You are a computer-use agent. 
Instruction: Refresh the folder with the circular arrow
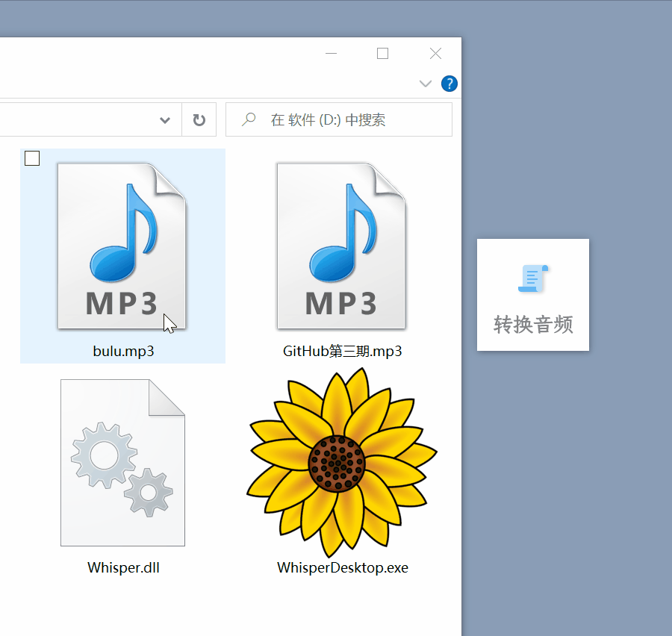click(x=199, y=120)
